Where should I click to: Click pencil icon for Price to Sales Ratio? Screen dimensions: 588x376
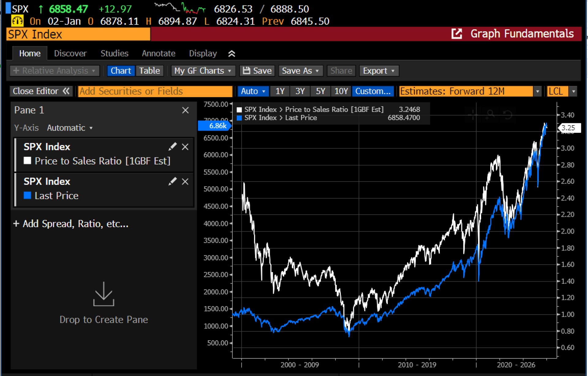pos(172,147)
